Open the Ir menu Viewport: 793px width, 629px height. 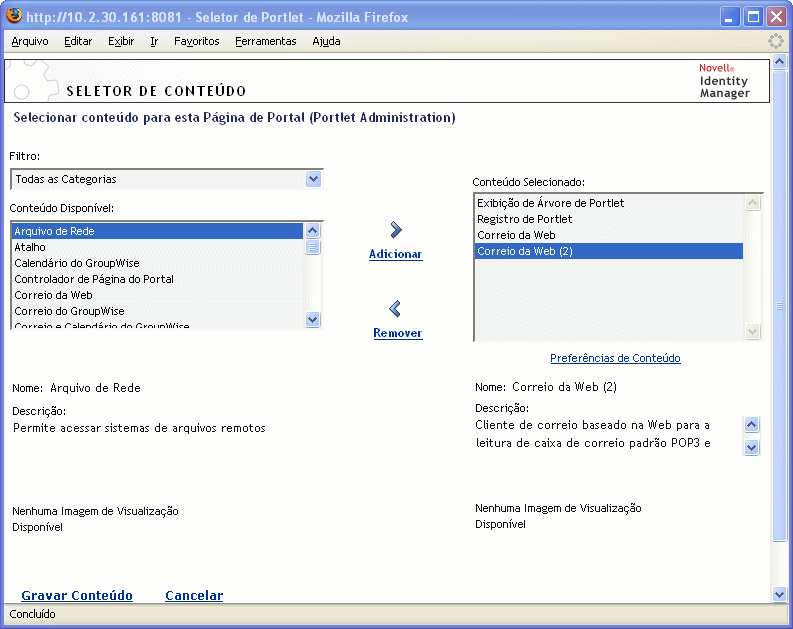[154, 41]
